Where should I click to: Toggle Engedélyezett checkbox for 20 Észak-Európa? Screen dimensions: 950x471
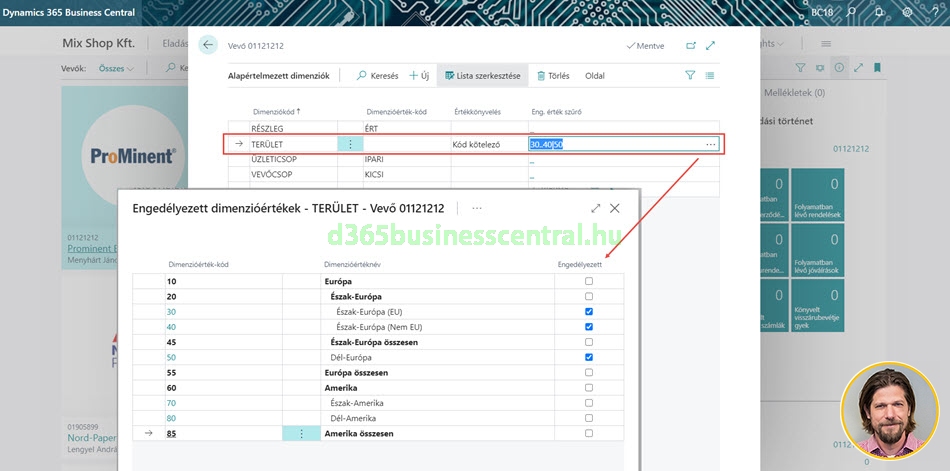click(589, 296)
